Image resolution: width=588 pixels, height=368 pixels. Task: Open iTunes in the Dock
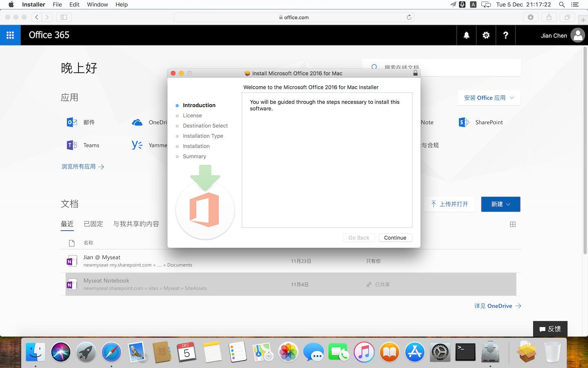pyautogui.click(x=364, y=352)
